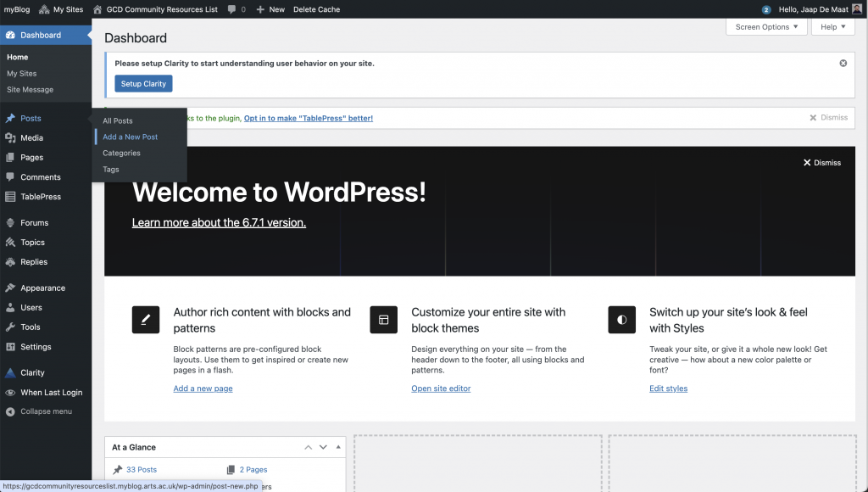This screenshot has height=492, width=868.
Task: Click the Setup Clarity button
Action: coord(143,84)
